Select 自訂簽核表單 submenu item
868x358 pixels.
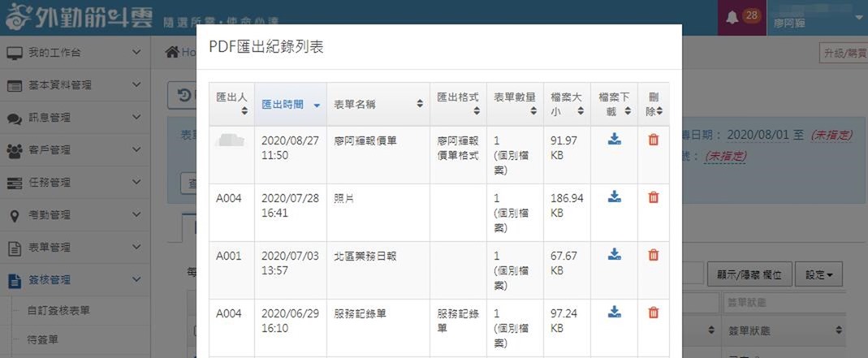(x=58, y=310)
